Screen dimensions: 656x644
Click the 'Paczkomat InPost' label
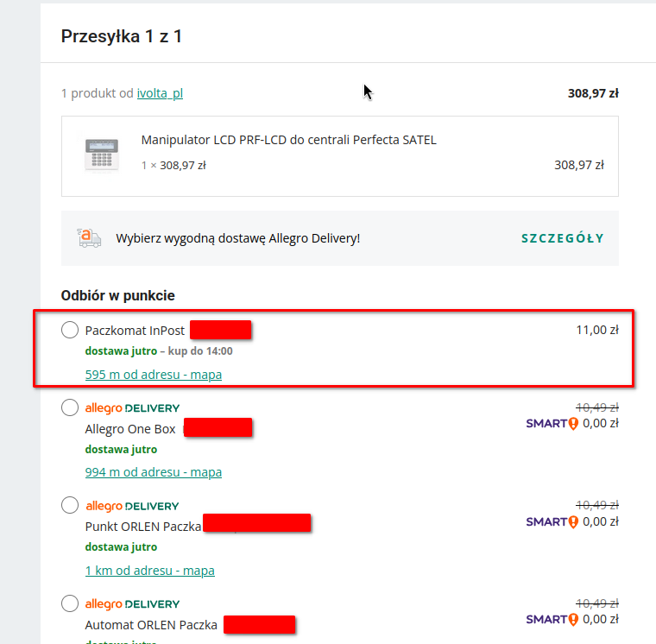135,331
